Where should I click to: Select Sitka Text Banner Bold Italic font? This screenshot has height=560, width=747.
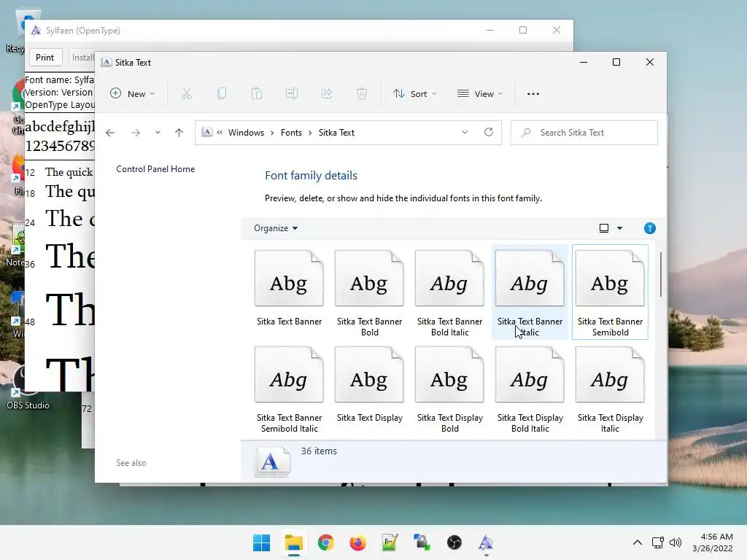point(449,293)
